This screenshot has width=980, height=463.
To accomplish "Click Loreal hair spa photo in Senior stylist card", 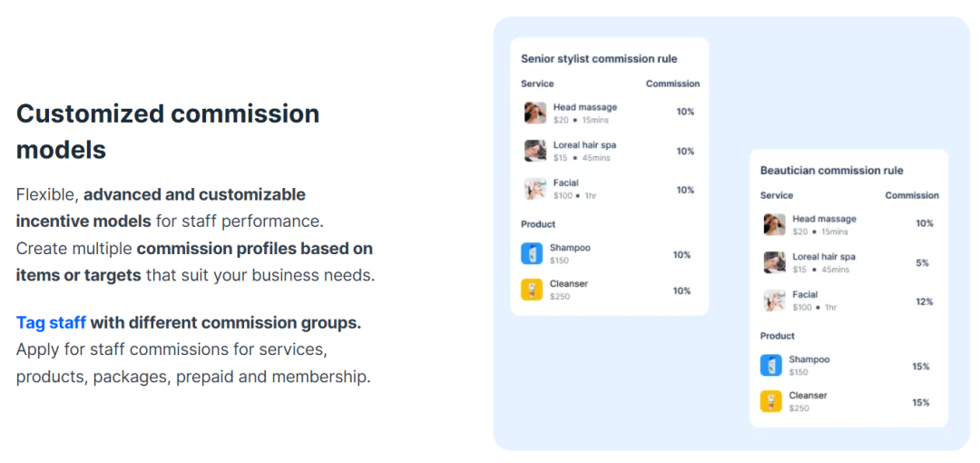I will click(x=535, y=151).
